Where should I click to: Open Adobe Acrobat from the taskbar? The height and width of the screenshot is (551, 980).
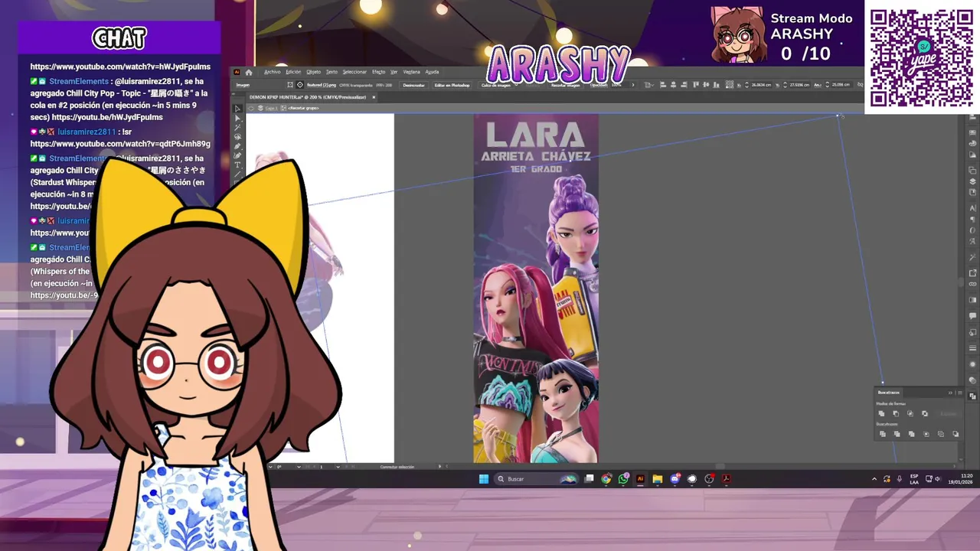727,479
